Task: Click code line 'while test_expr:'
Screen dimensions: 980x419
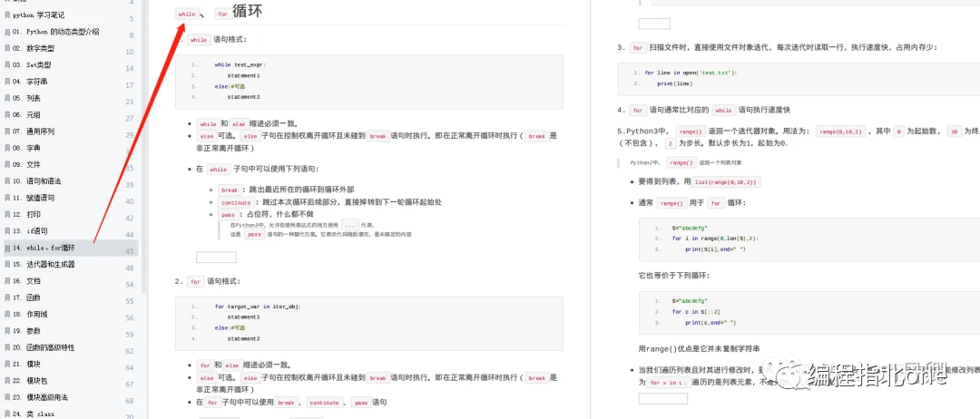Action: pyautogui.click(x=240, y=64)
